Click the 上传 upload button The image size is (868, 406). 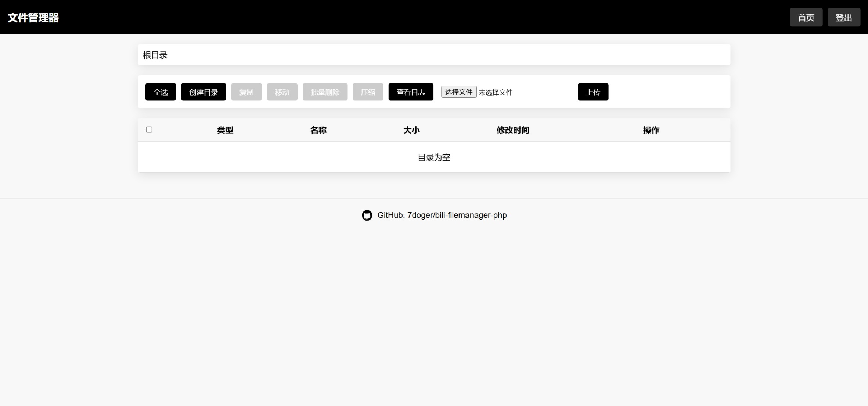593,92
